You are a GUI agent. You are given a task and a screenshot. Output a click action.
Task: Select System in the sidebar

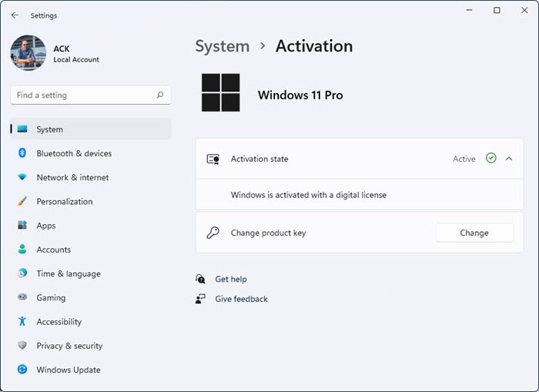pos(50,129)
